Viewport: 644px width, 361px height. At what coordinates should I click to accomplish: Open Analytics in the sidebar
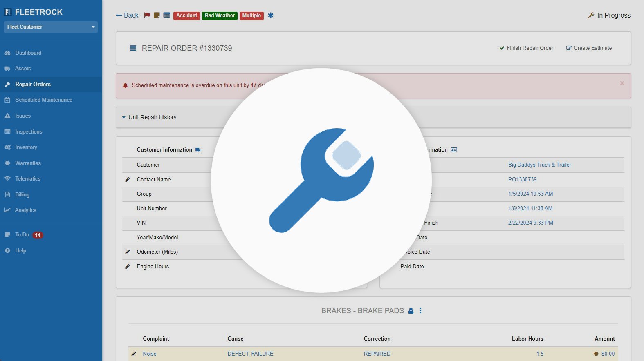pos(25,210)
